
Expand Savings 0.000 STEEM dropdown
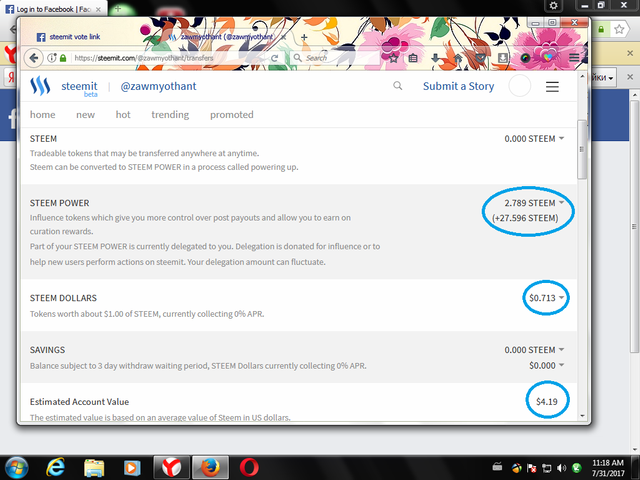[x=534, y=350]
